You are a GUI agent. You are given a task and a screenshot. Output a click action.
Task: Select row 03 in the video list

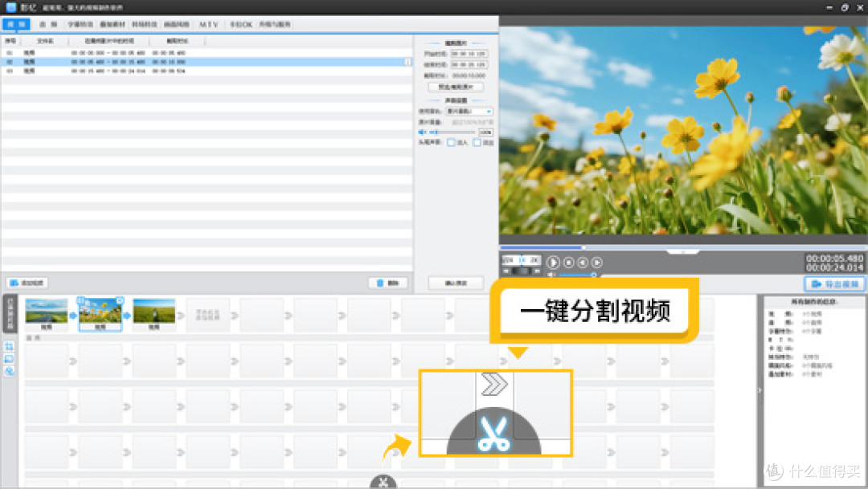coord(206,71)
